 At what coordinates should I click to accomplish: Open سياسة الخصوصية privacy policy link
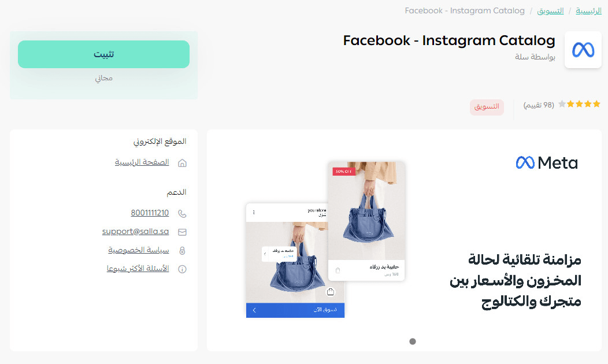[139, 250]
